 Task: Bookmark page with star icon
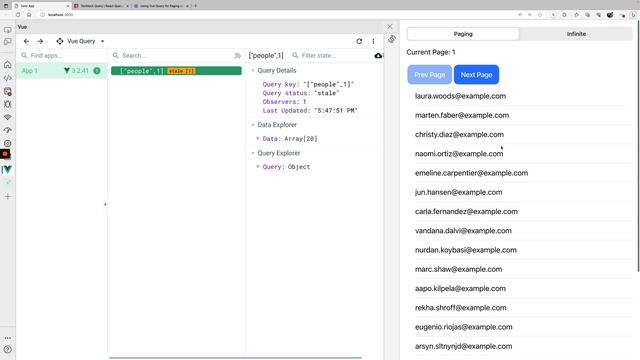(x=540, y=15)
